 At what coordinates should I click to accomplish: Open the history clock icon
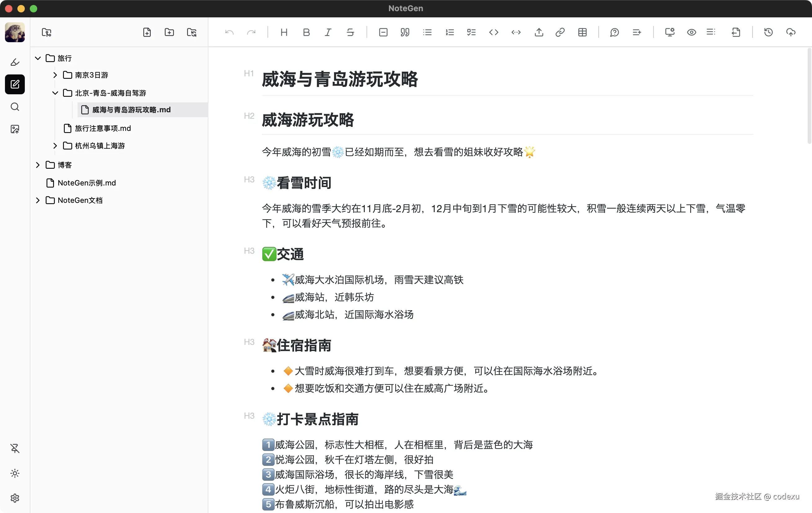tap(768, 32)
